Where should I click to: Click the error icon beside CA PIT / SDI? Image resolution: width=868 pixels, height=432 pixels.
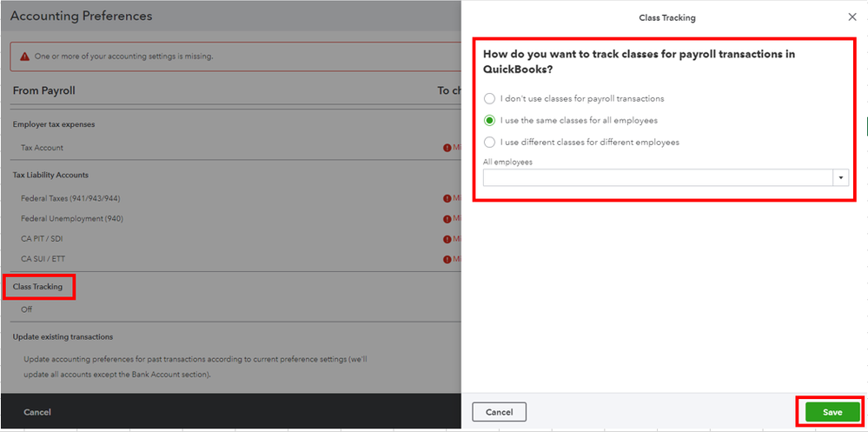tap(447, 239)
